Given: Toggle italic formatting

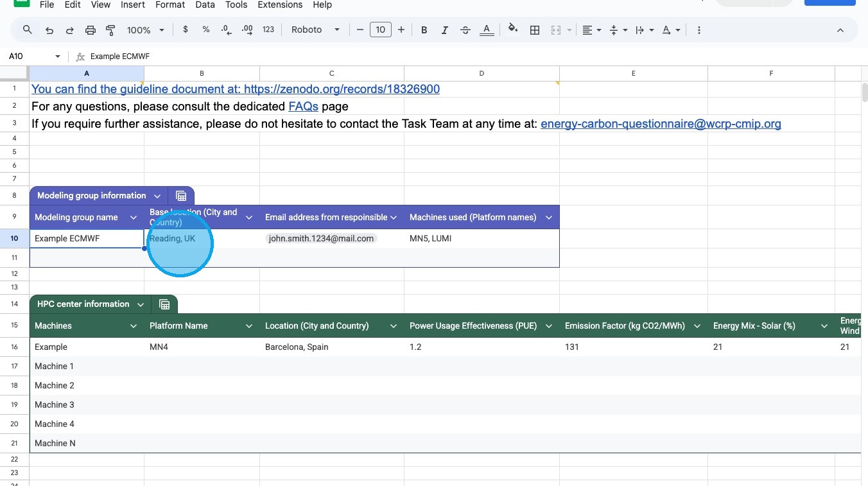Looking at the screenshot, I should tap(444, 30).
